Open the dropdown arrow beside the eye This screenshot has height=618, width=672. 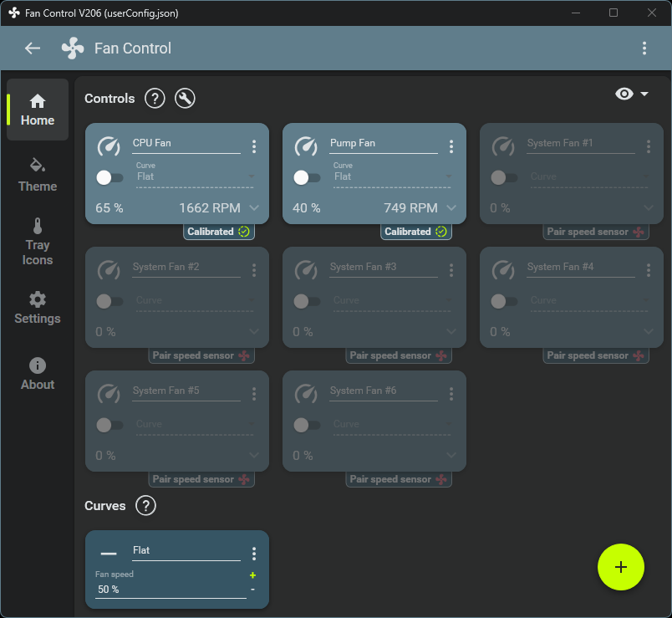(644, 94)
